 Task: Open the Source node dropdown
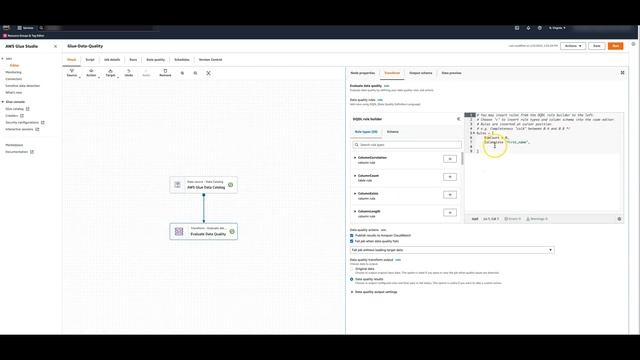point(72,73)
